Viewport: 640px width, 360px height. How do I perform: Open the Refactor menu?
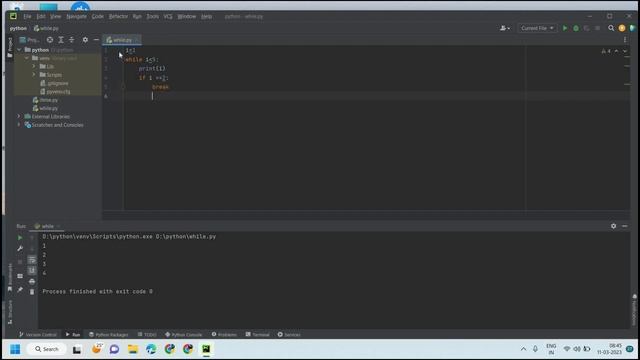click(x=118, y=16)
